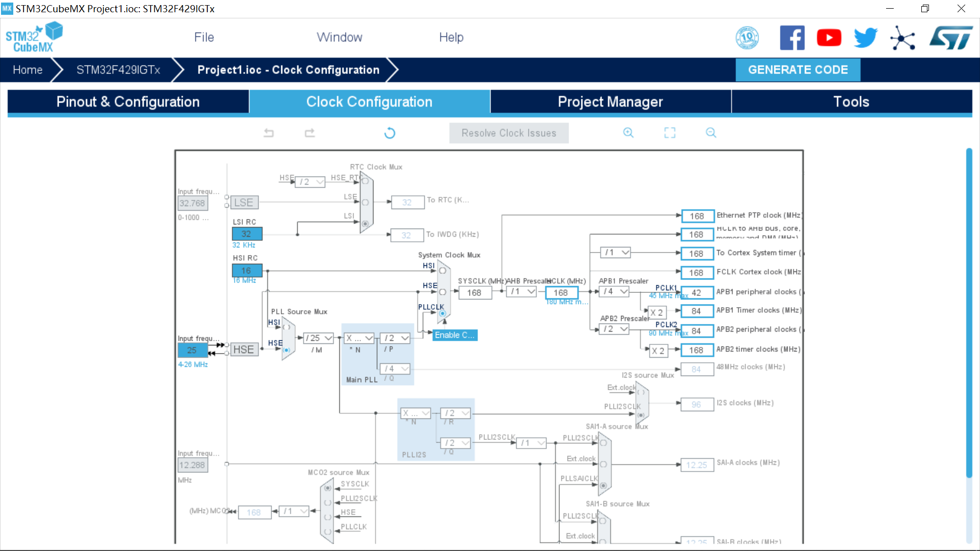The image size is (980, 551).
Task: Click the HCLK (MHz) value field
Action: (x=561, y=292)
